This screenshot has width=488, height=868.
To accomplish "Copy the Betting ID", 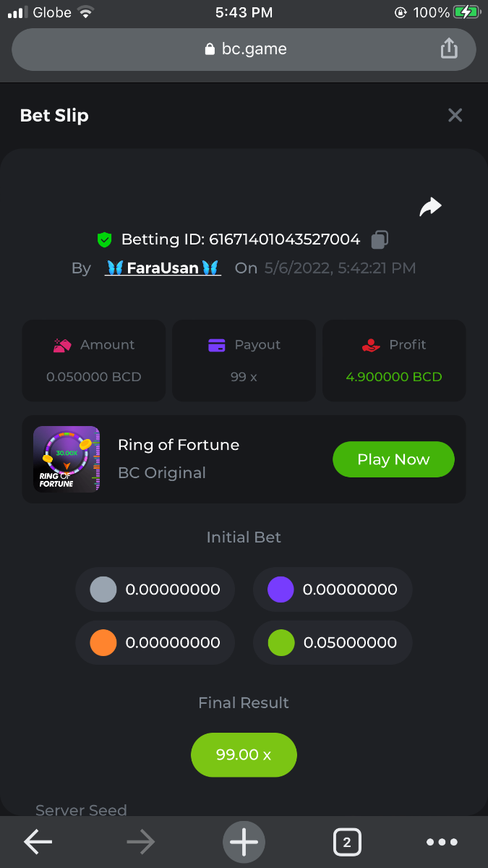I will point(380,239).
